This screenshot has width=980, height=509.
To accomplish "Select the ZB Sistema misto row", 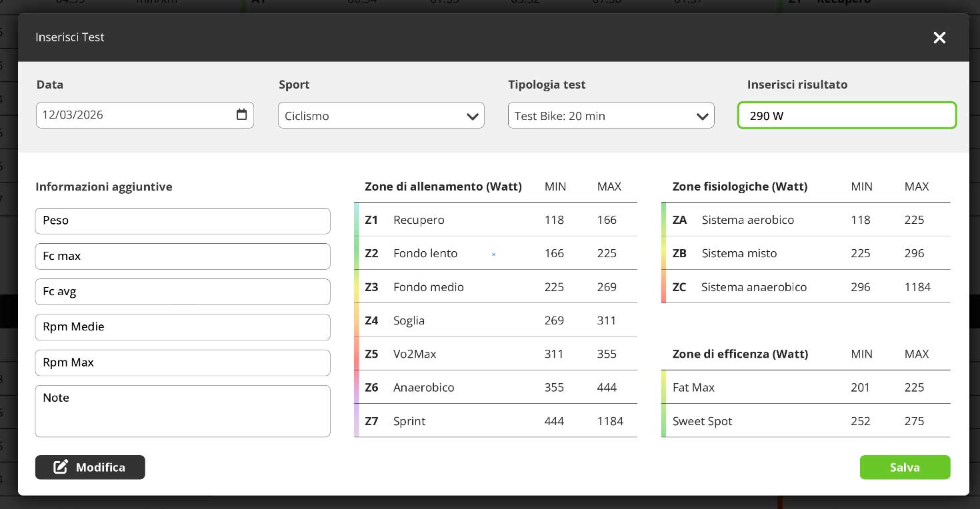I will [805, 253].
